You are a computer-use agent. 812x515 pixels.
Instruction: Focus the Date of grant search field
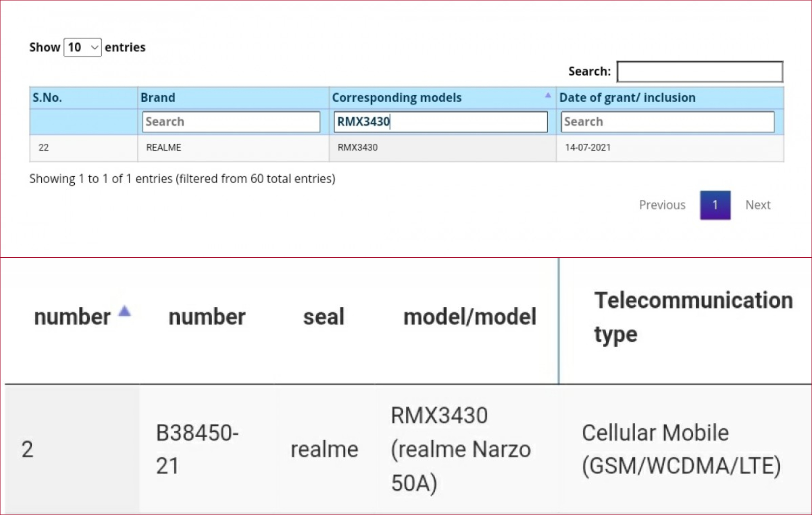tap(668, 122)
